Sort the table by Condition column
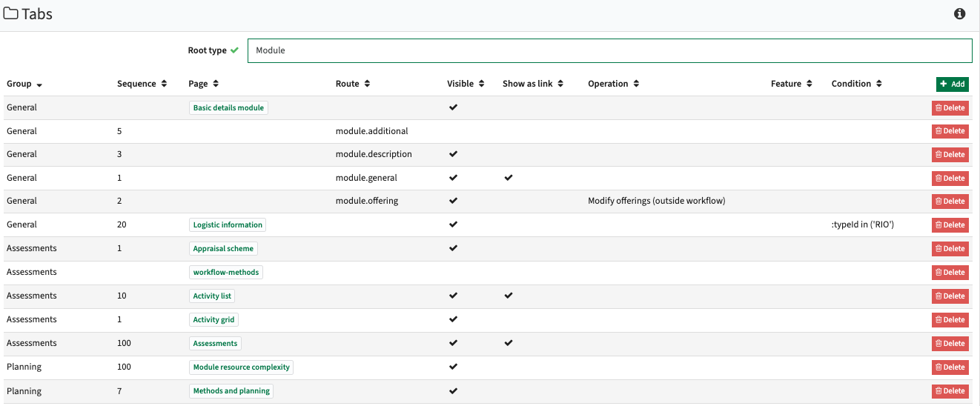 [857, 84]
